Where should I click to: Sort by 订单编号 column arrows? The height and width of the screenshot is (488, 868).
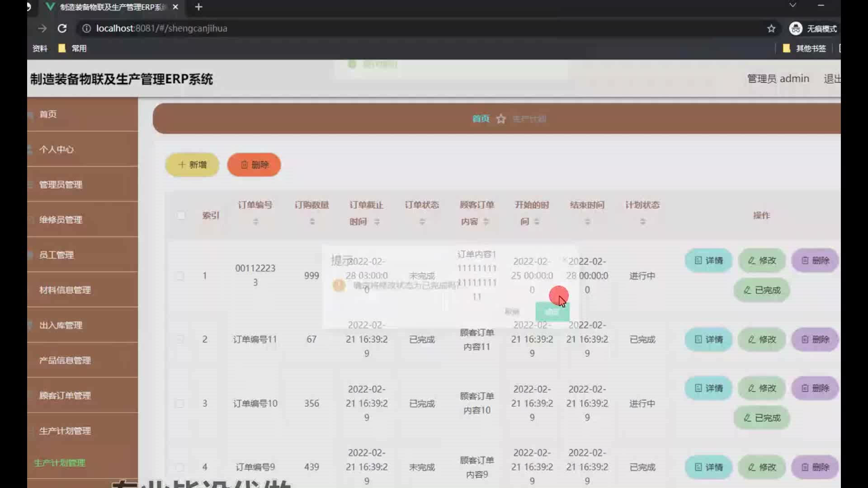[x=255, y=222]
